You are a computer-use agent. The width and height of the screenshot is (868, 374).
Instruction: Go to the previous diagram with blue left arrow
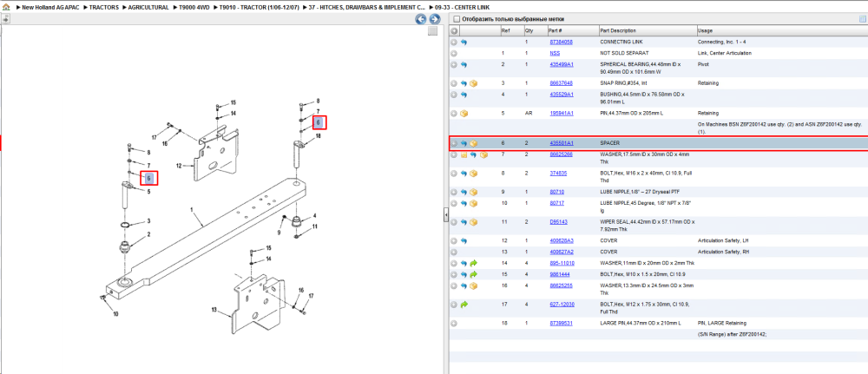coord(421,19)
